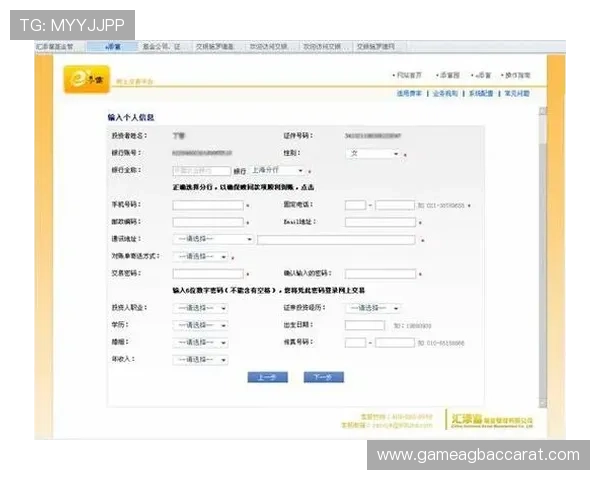
Task: Switch to the first 汇添富基金 browser tab
Action: point(60,47)
